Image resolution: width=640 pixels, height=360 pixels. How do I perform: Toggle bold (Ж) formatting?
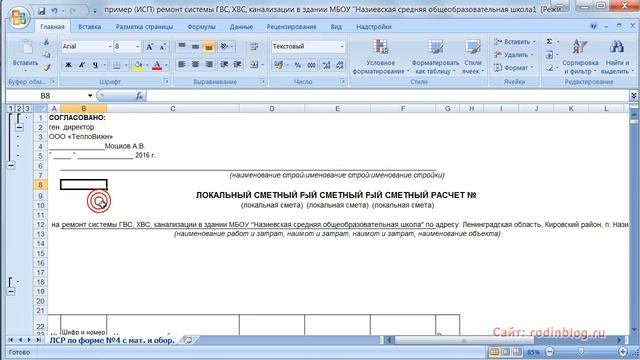pos(68,65)
